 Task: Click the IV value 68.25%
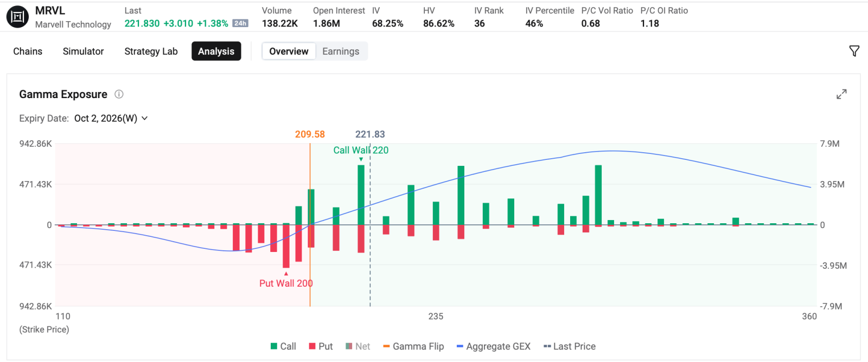(388, 23)
